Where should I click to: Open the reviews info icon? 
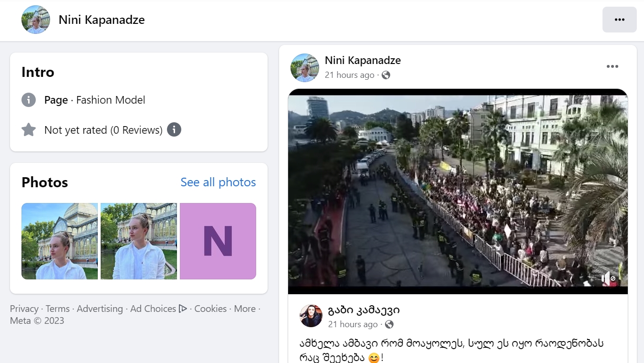pyautogui.click(x=174, y=129)
